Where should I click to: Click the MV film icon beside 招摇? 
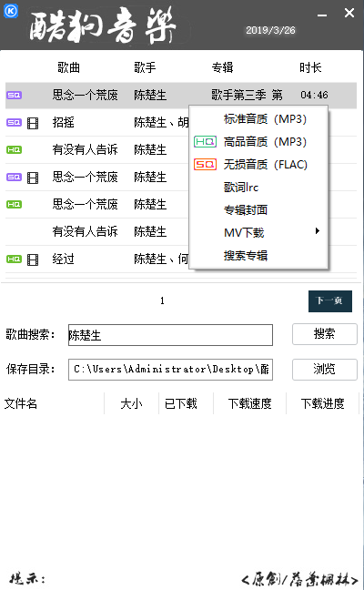pyautogui.click(x=33, y=123)
